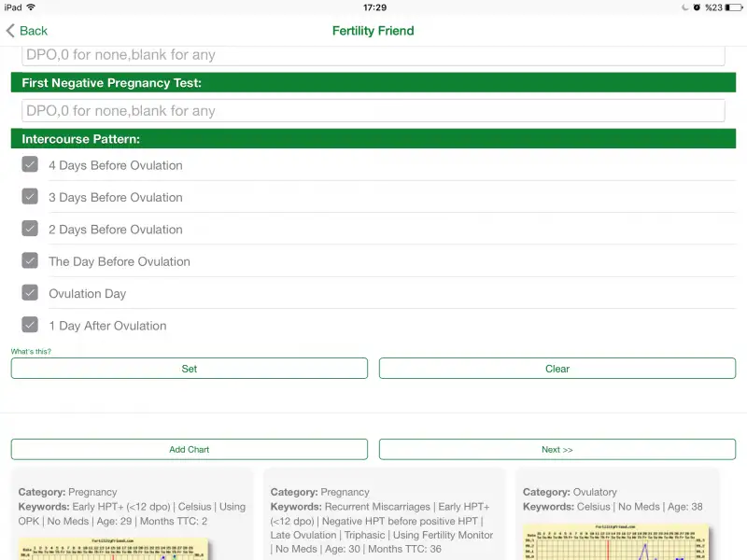The height and width of the screenshot is (560, 747).
Task: Tap the 17:29 clock in status bar
Action: coord(374,7)
